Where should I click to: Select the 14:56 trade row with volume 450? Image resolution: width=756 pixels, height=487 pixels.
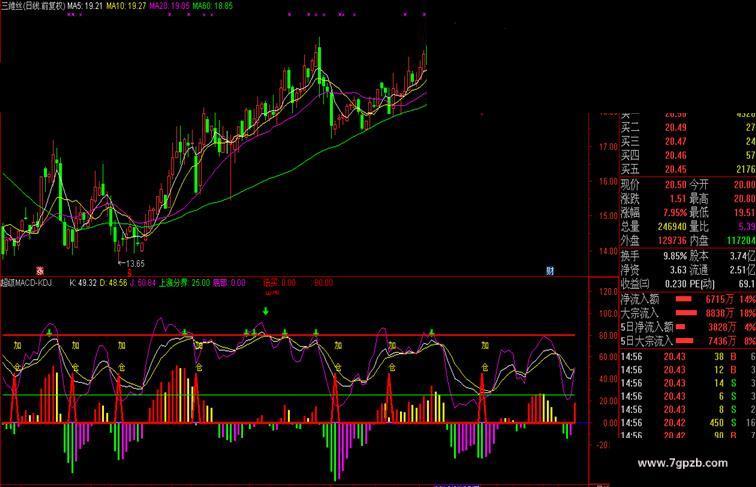(688, 423)
